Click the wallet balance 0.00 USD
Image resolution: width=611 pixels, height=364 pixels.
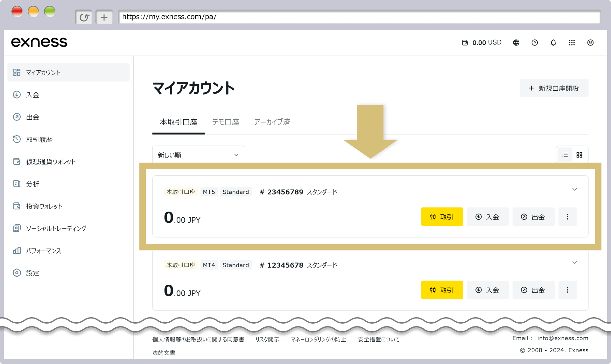[x=482, y=43]
